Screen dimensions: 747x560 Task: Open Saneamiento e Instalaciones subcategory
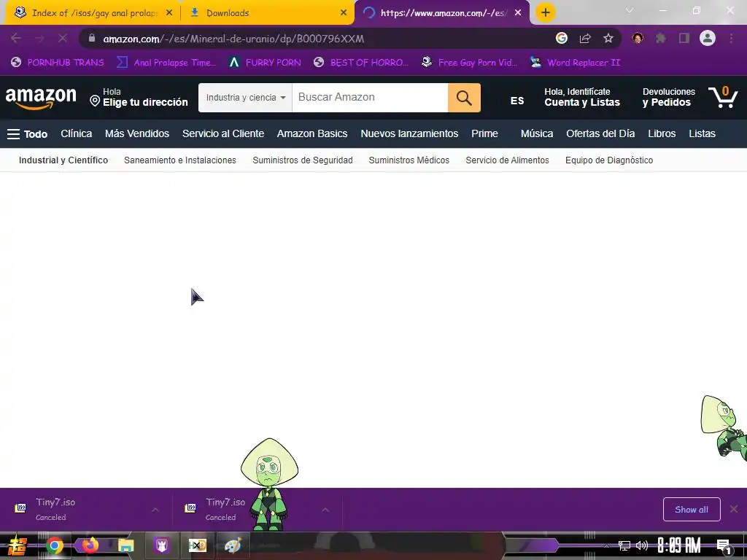pos(180,160)
